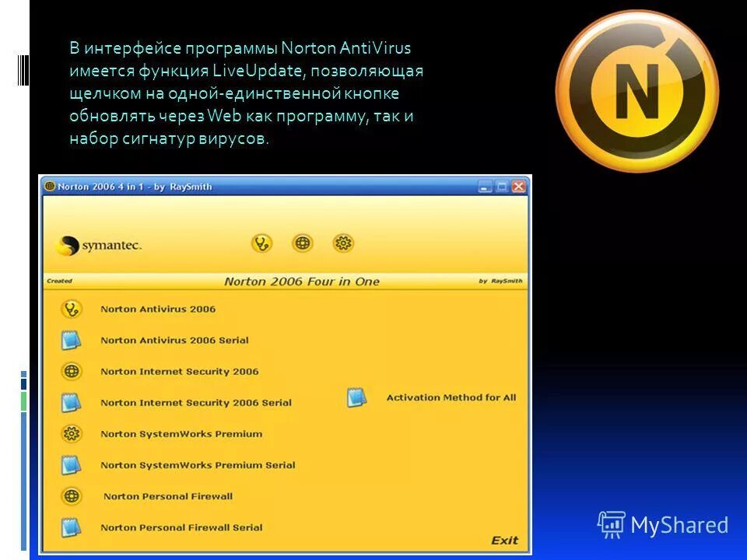Image resolution: width=747 pixels, height=560 pixels.
Task: Click notepad icon beside Personal Firewall Serial
Action: point(71,527)
